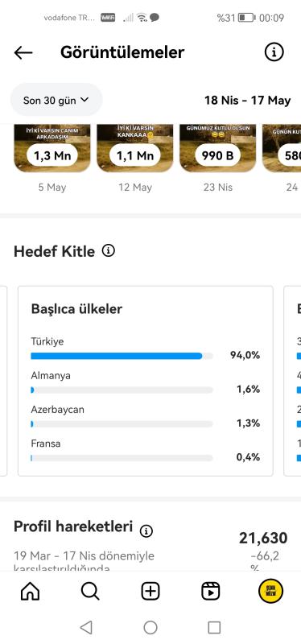Open the 23 Nis post with 990 B views
Viewport: 301px width, 644px height.
click(x=217, y=148)
